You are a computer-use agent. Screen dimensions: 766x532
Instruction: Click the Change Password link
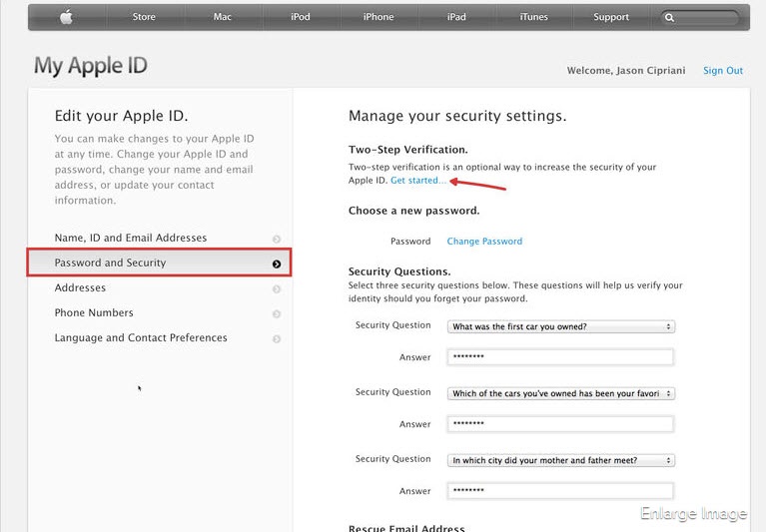pyautogui.click(x=484, y=242)
